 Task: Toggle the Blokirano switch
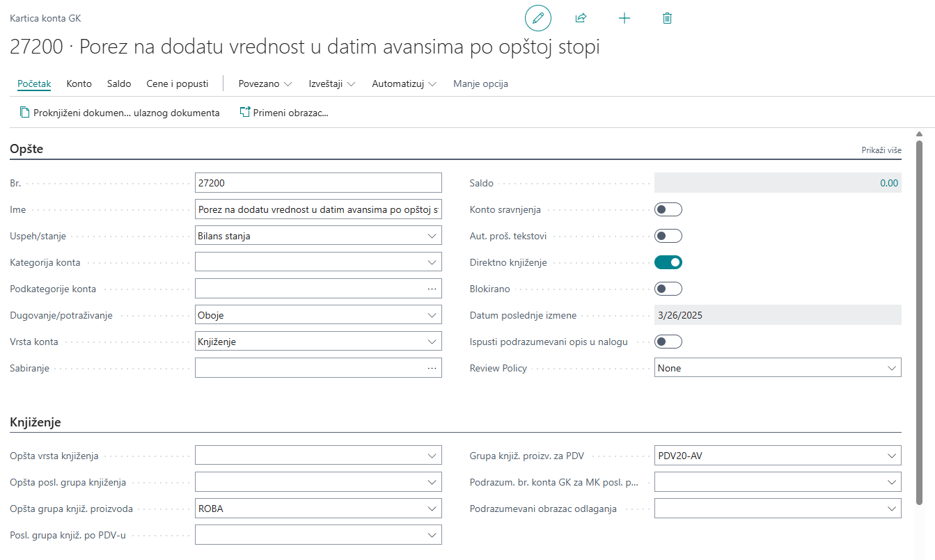tap(668, 289)
